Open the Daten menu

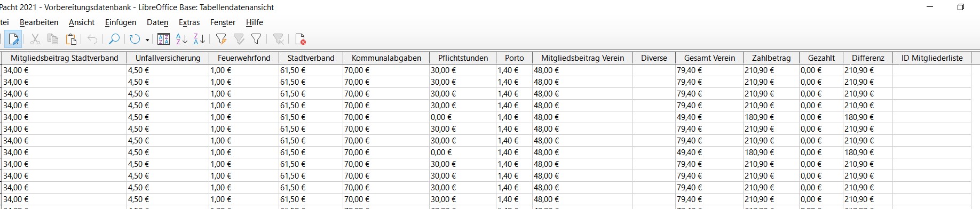157,22
